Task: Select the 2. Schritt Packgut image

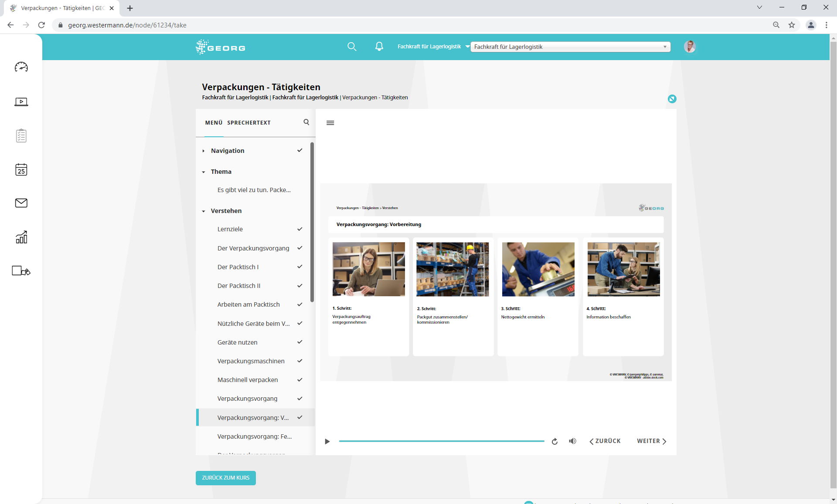Action: [453, 269]
